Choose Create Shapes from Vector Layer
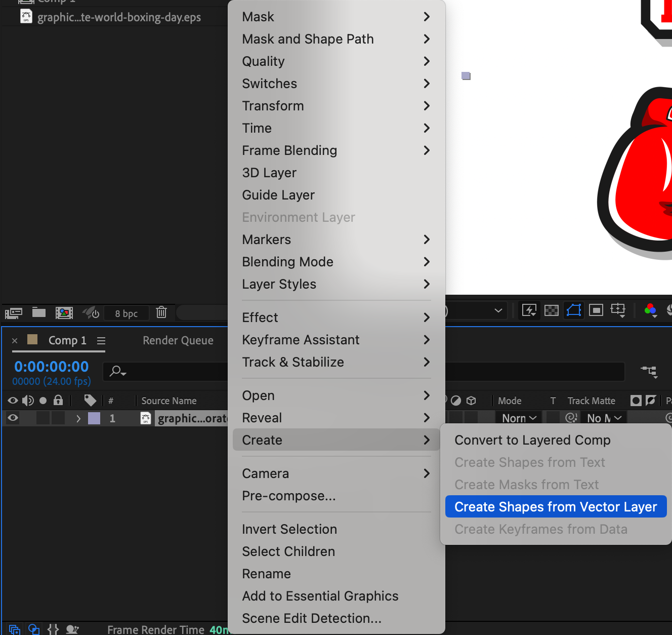The image size is (672, 635). point(556,507)
